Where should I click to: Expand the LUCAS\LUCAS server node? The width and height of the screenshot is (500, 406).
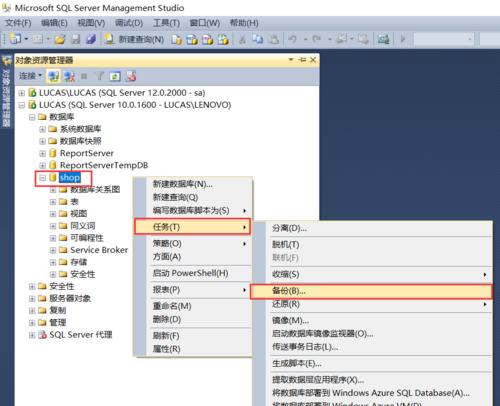(x=22, y=93)
